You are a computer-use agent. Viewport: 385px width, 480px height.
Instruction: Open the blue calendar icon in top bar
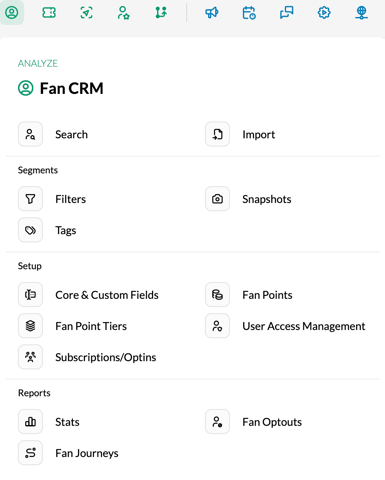click(249, 13)
